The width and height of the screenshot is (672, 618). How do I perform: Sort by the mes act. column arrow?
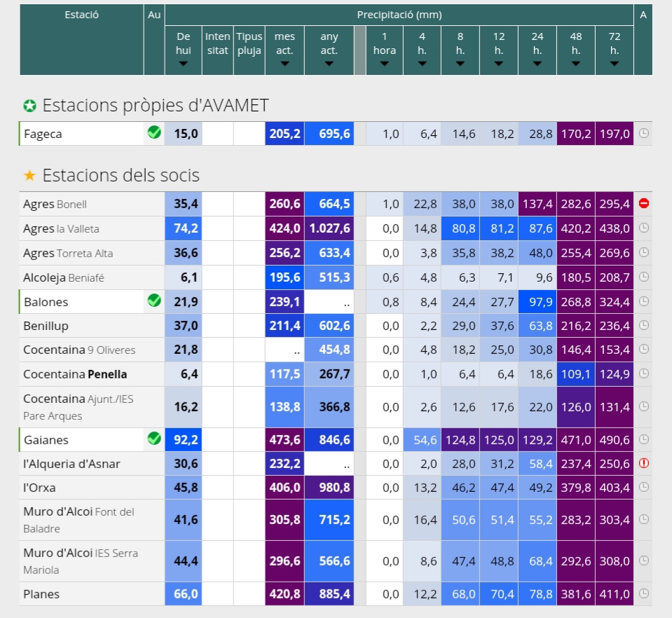[284, 64]
